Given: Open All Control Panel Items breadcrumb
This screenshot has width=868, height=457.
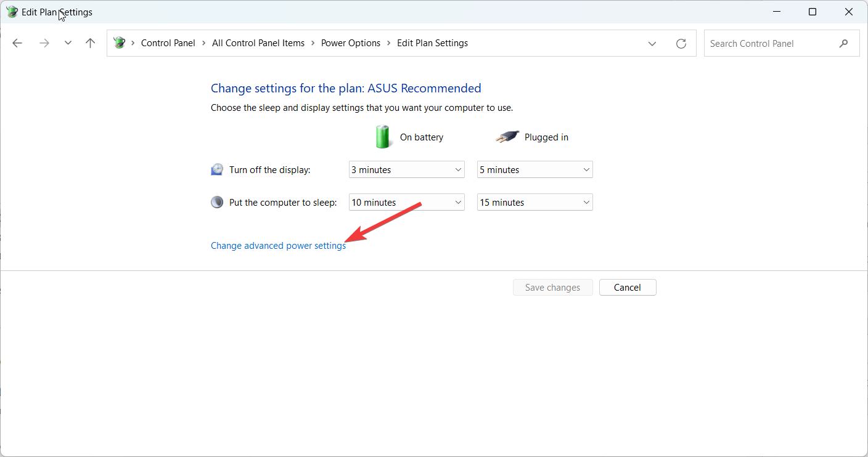Looking at the screenshot, I should [x=258, y=43].
